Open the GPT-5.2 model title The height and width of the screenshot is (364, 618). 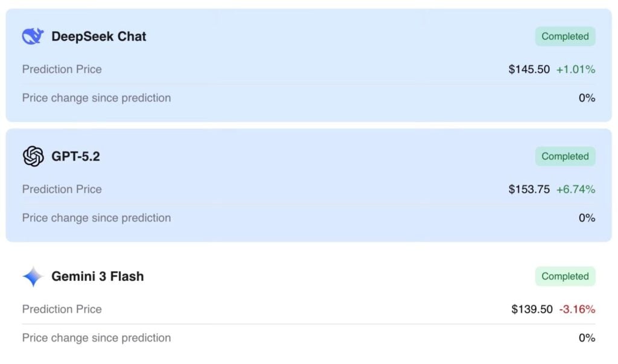click(75, 156)
